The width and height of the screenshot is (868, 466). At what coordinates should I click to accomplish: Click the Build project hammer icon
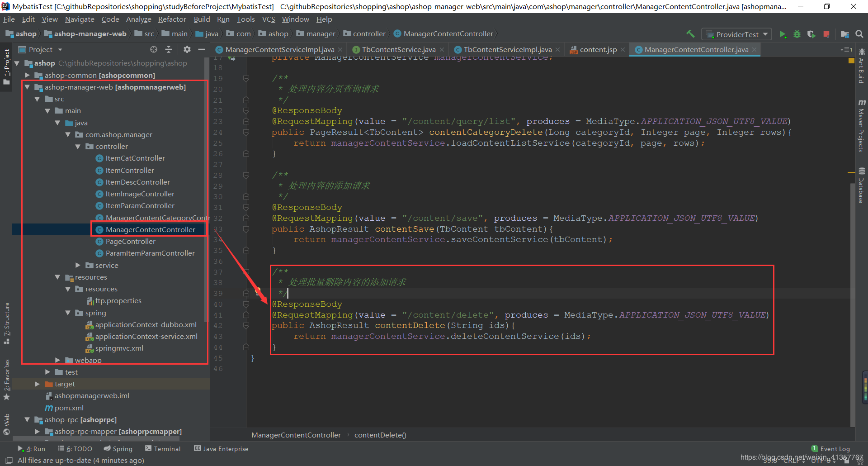690,34
